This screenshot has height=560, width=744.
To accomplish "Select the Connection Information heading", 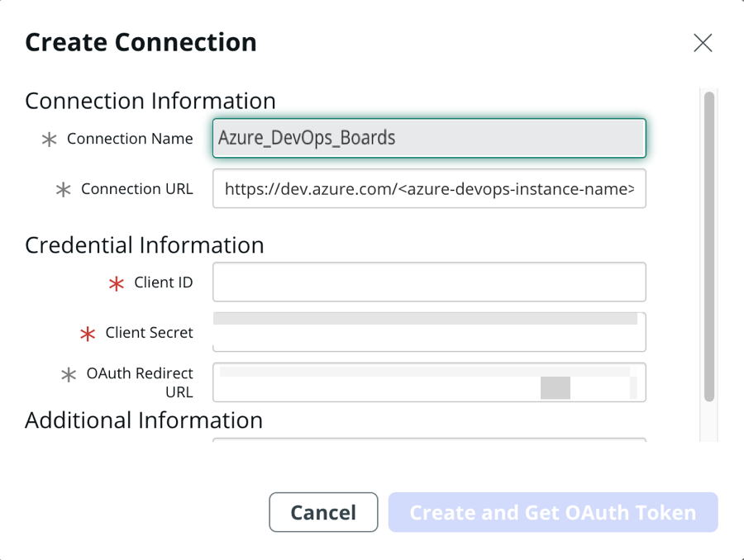I will pyautogui.click(x=150, y=101).
